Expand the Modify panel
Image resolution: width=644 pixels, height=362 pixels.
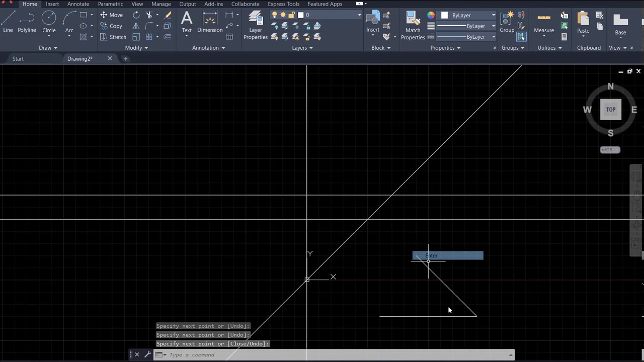[x=136, y=48]
